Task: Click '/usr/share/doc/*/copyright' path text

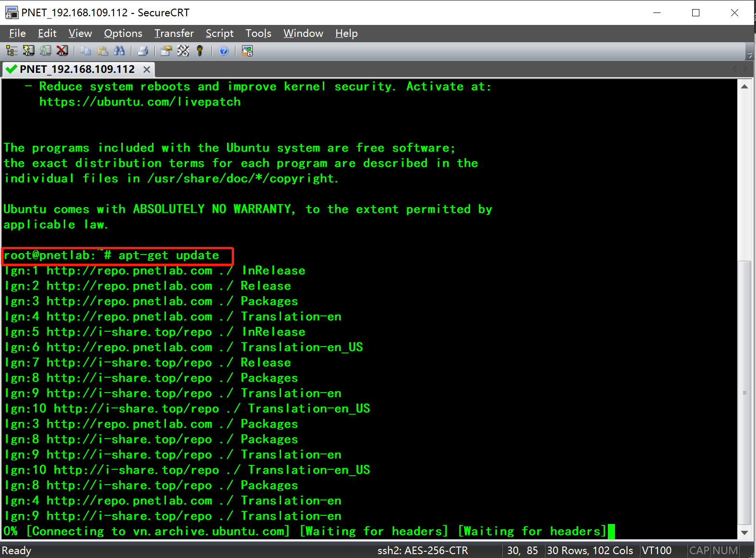Action: pos(241,178)
